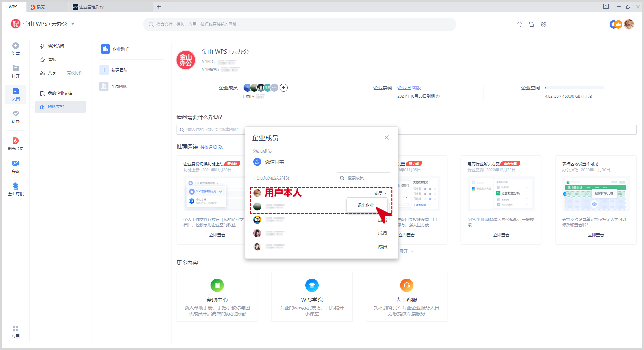The height and width of the screenshot is (350, 644).
Task: Open the 电商行业解决方案 preview thumbnail
Action: (x=501, y=193)
